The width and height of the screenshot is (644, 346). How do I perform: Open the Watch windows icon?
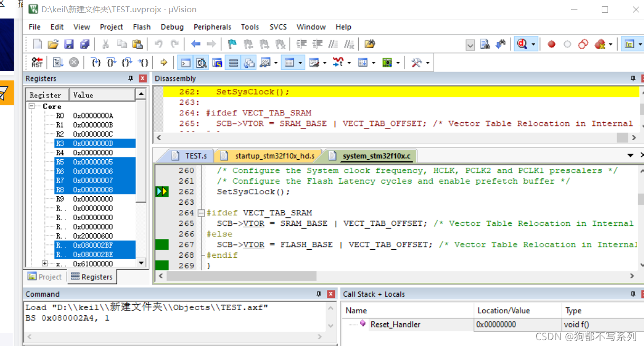[265, 62]
